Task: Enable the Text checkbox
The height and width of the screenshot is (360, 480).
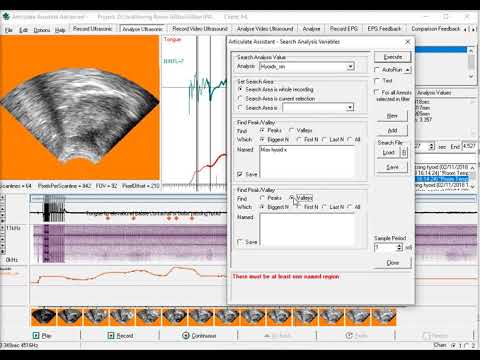Action: 377,81
